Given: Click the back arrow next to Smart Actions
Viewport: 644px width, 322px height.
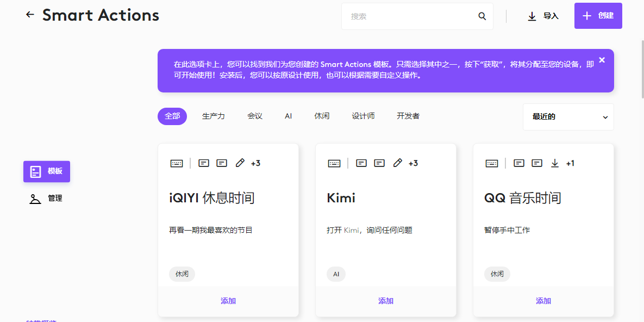Looking at the screenshot, I should click(30, 15).
